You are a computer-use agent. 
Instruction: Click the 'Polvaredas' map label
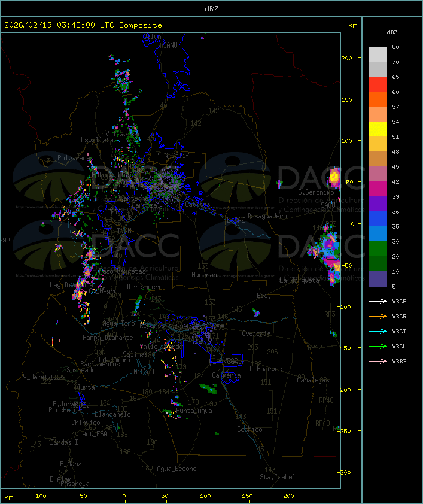(75, 158)
